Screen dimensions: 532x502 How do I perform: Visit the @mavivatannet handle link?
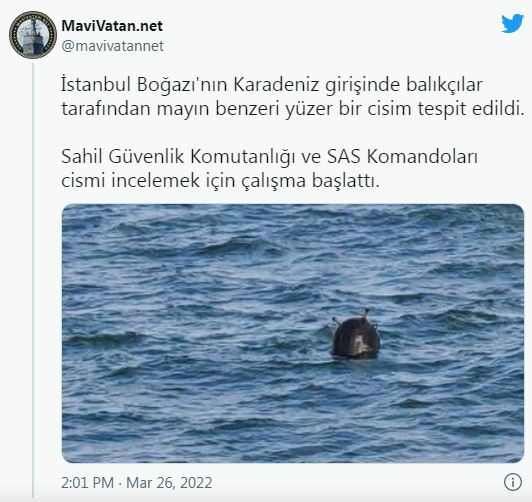(x=113, y=46)
